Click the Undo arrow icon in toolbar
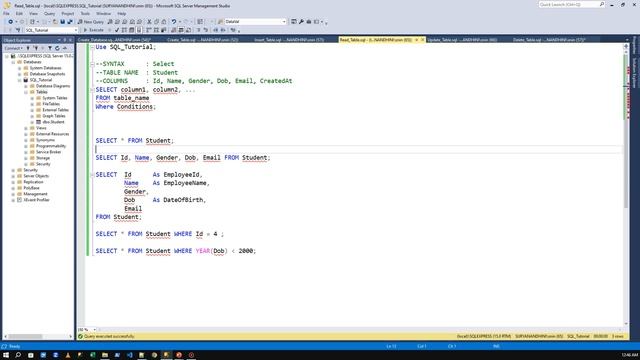 tap(174, 22)
